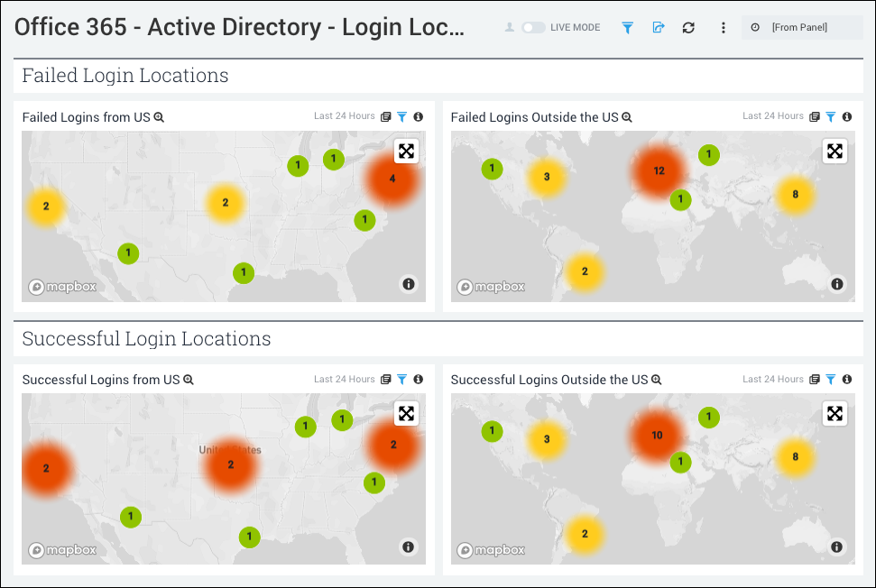Open the three-dot overflow menu in the toolbar
The width and height of the screenshot is (876, 588).
click(723, 28)
